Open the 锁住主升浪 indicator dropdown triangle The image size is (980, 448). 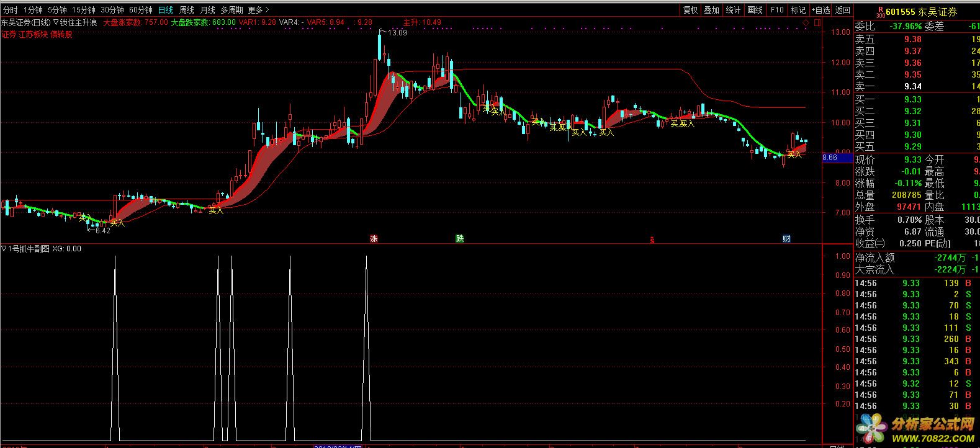click(56, 22)
